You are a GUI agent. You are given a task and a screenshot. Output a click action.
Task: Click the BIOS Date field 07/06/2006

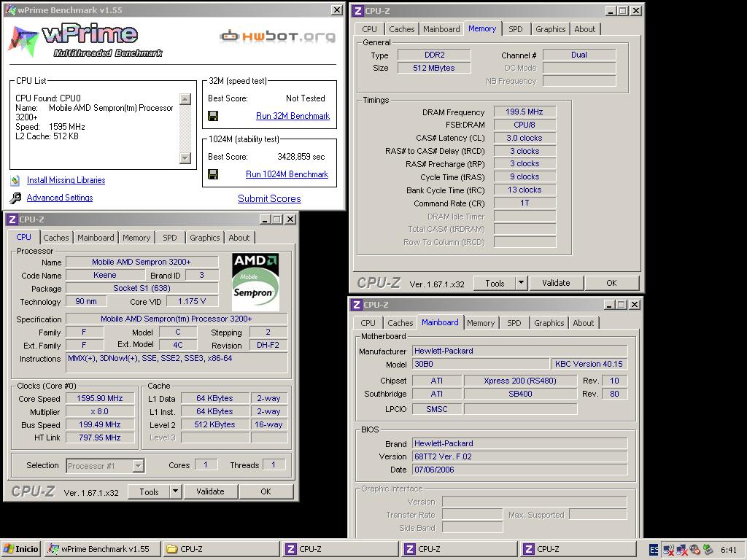[519, 470]
